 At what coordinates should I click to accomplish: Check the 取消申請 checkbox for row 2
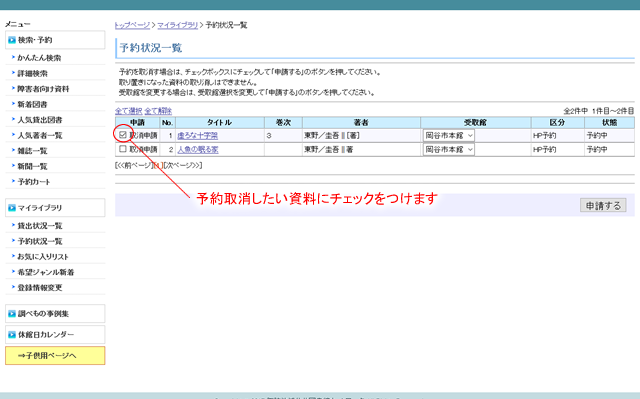point(122,149)
